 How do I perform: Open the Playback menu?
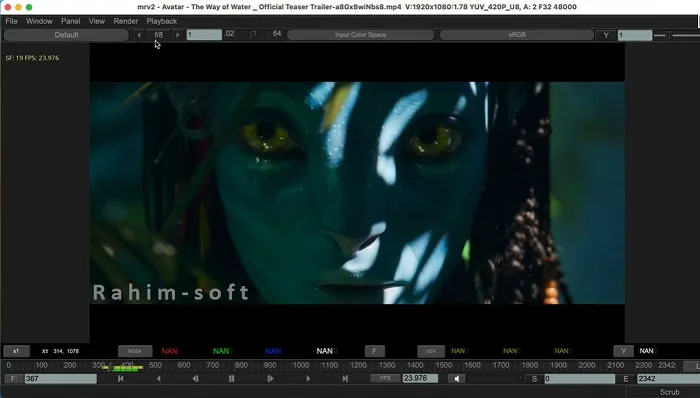(x=162, y=21)
